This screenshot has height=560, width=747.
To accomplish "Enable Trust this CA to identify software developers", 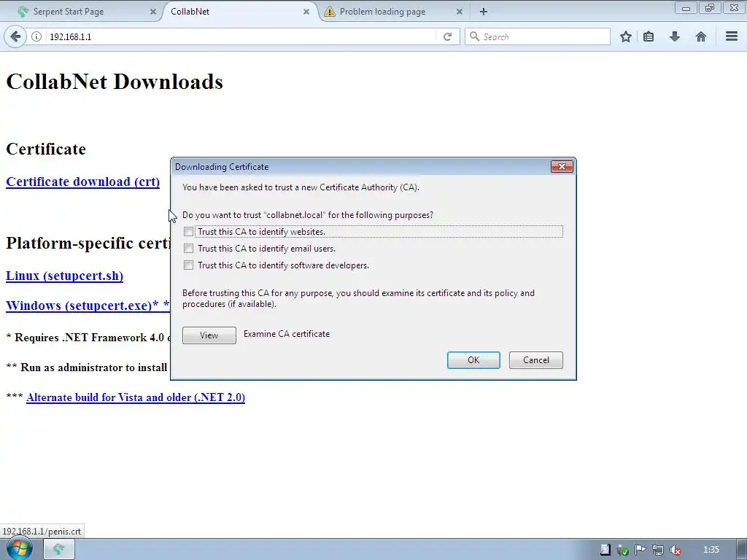I will (x=189, y=265).
